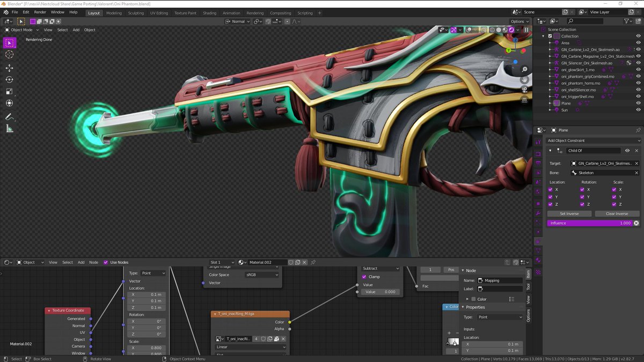
Task: Adjust the Influence slider
Action: [590, 223]
